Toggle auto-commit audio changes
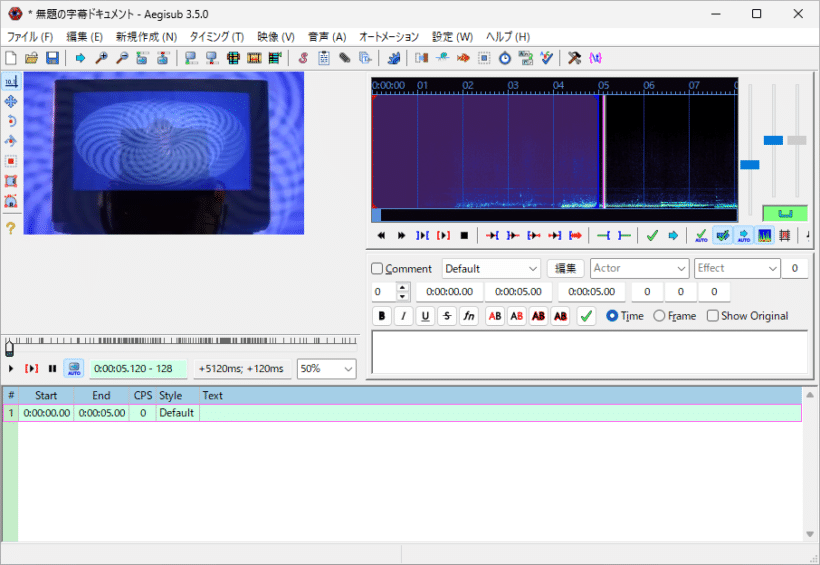Viewport: 820px width, 565px height. point(701,236)
